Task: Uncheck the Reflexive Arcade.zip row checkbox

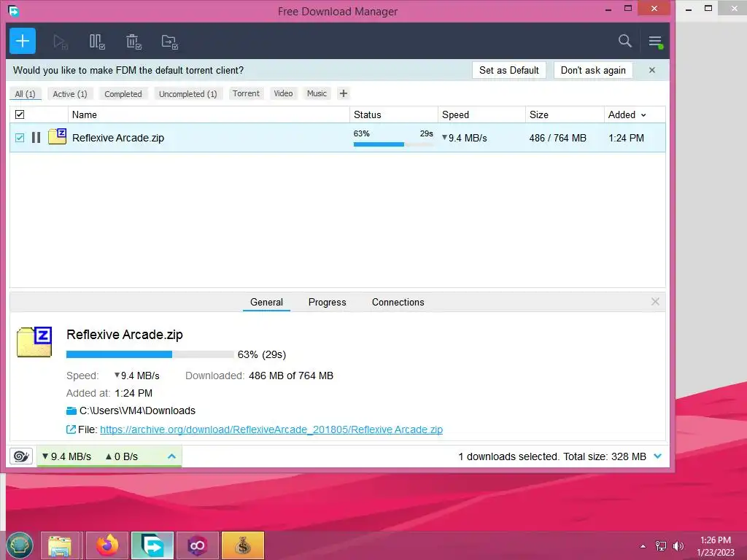Action: [x=20, y=138]
